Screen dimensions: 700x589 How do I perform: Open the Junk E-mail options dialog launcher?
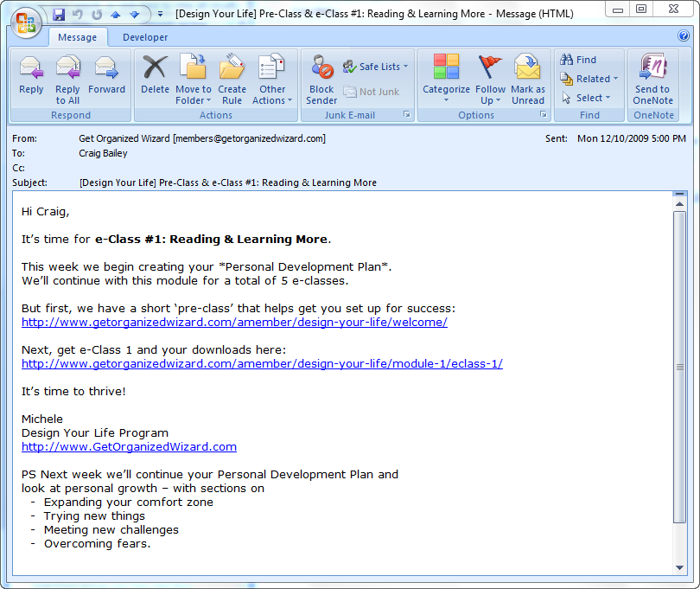407,114
